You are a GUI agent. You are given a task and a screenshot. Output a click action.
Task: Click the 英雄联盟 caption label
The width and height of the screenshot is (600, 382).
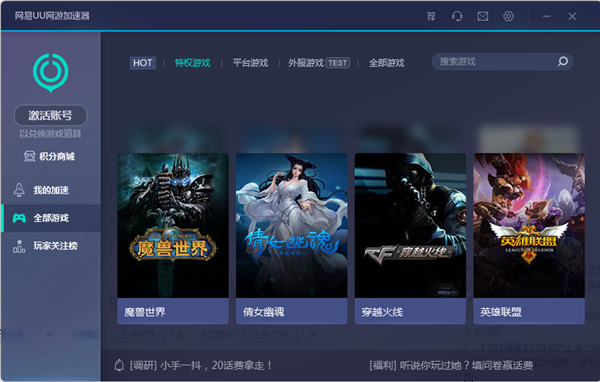tap(501, 312)
